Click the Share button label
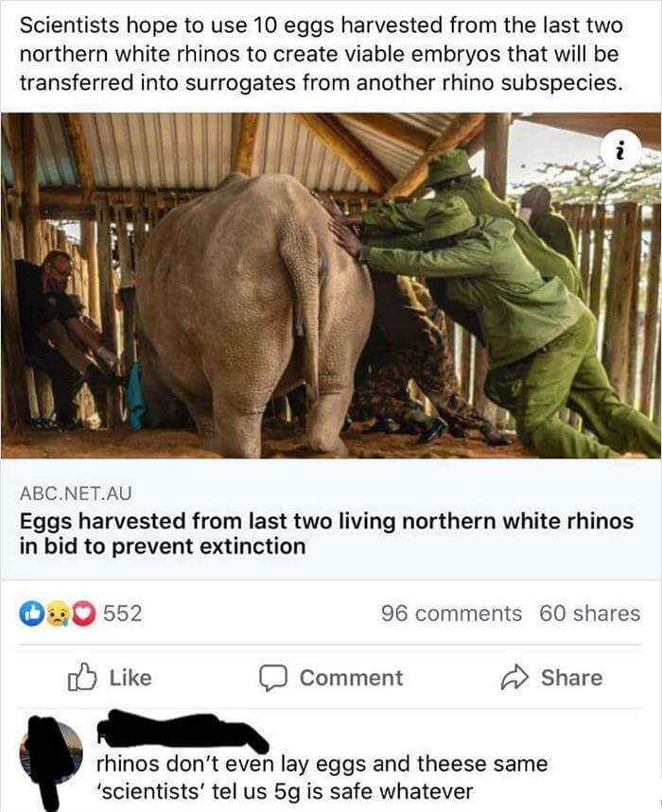This screenshot has height=812, width=662. coord(572,678)
